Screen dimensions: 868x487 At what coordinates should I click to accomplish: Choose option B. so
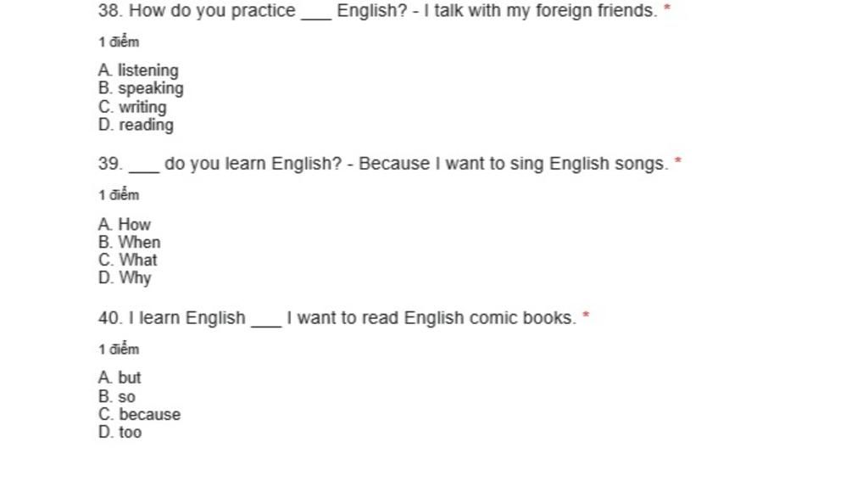pyautogui.click(x=117, y=397)
